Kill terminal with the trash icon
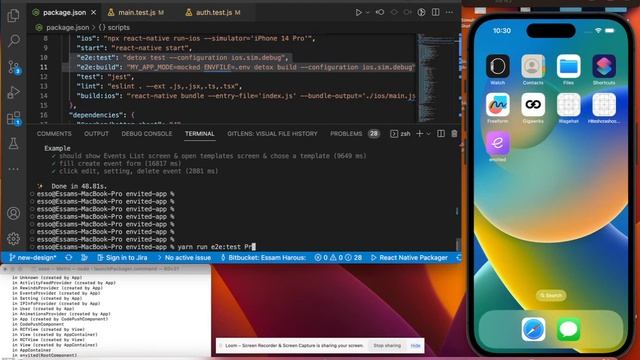Viewport: 640px width, 360px height. click(454, 133)
